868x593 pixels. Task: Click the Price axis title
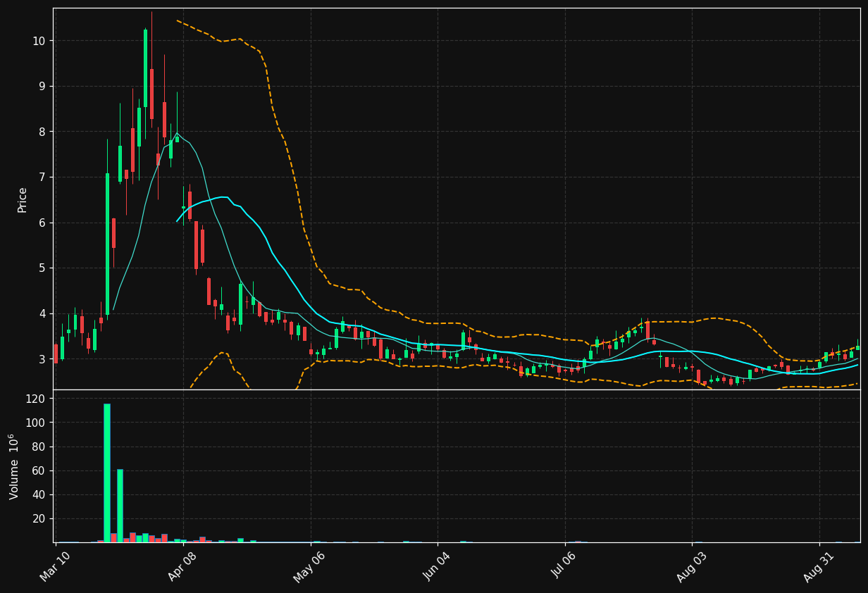point(23,199)
